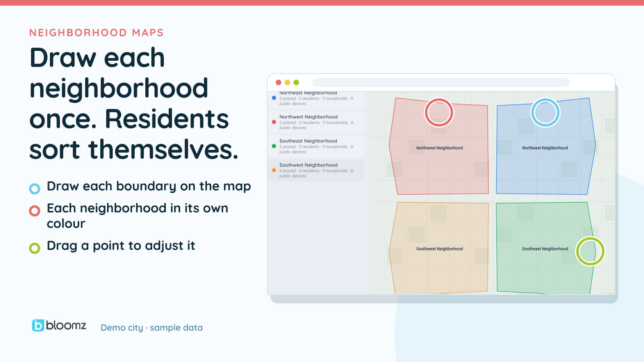Image resolution: width=644 pixels, height=362 pixels.
Task: Click the red Northwest Neighborhood polygon label
Action: 440,148
